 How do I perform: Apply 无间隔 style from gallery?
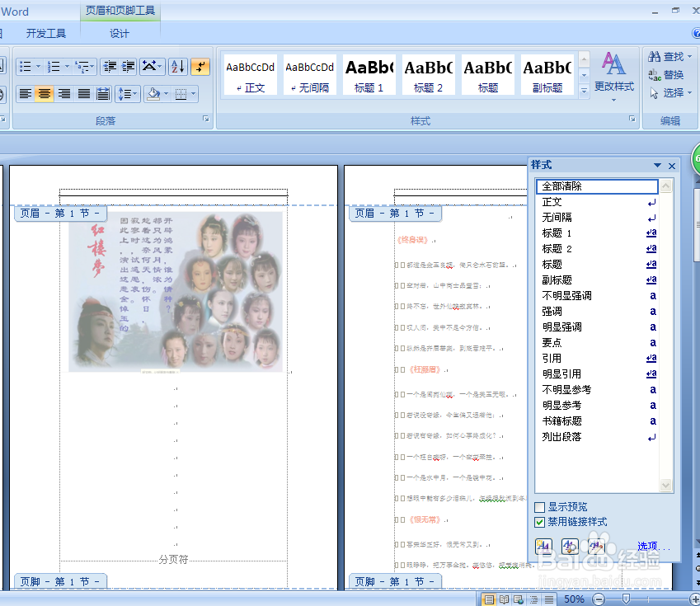click(x=310, y=74)
